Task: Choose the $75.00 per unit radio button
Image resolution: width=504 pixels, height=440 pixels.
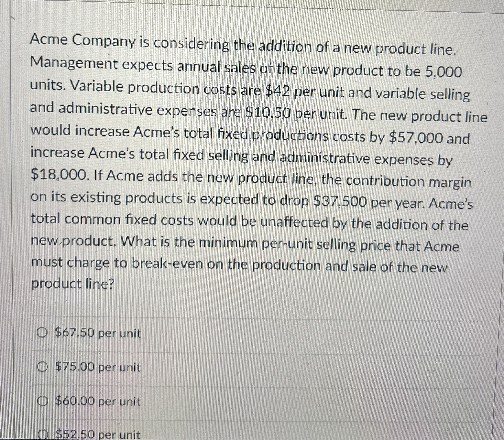Action: point(43,367)
